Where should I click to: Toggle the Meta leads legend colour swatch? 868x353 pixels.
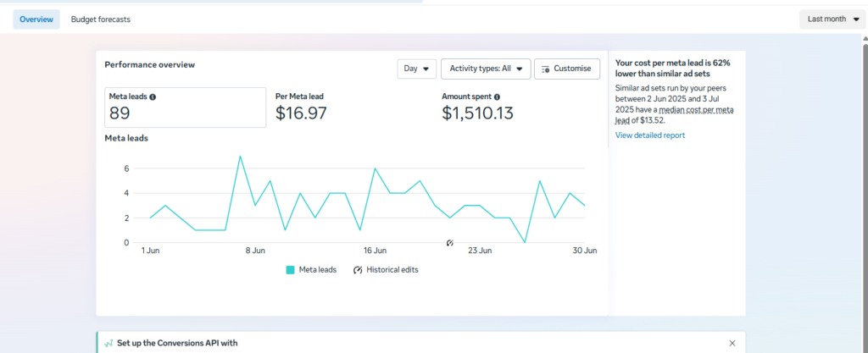290,270
